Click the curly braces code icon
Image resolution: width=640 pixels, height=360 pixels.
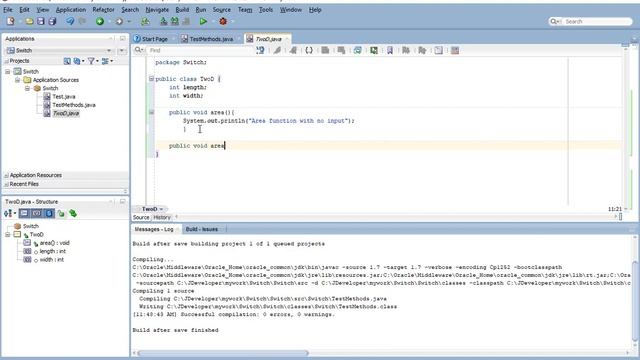309,50
